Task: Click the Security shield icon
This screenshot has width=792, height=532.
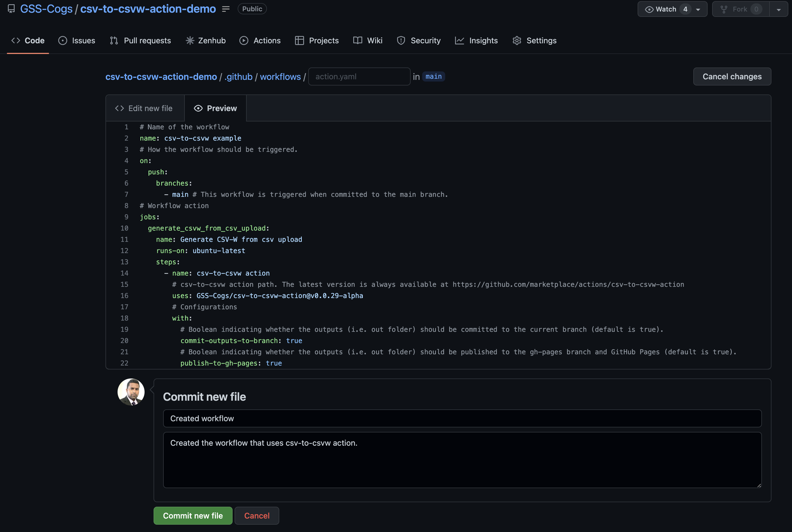Action: click(401, 41)
